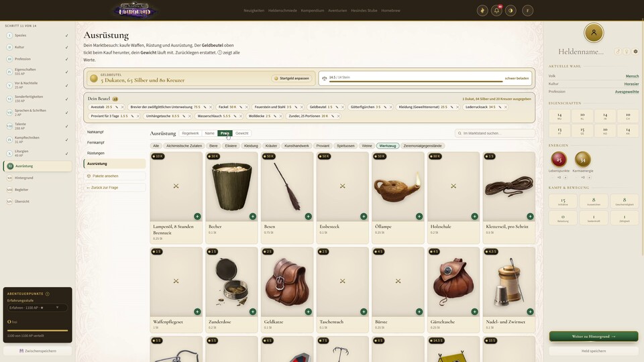Sort equipment by Name

coord(209,133)
